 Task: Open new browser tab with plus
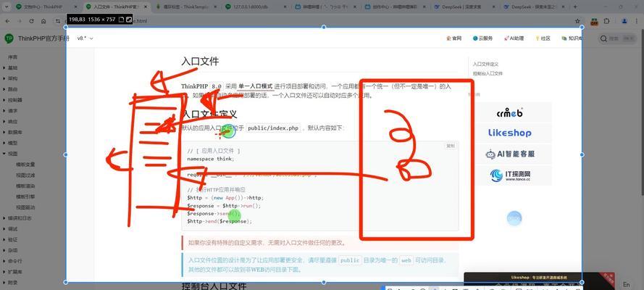tap(575, 7)
